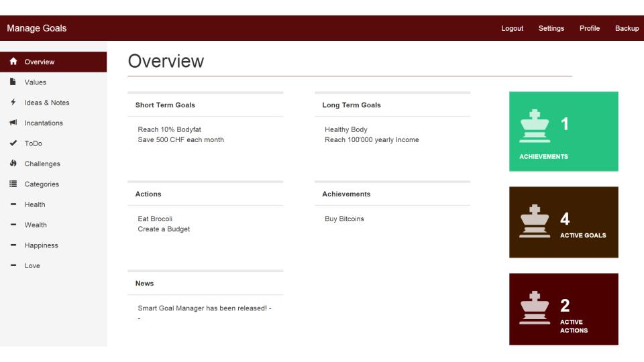This screenshot has height=362, width=644.
Task: Click the checkmark icon beside ToDo
Action: pos(13,143)
